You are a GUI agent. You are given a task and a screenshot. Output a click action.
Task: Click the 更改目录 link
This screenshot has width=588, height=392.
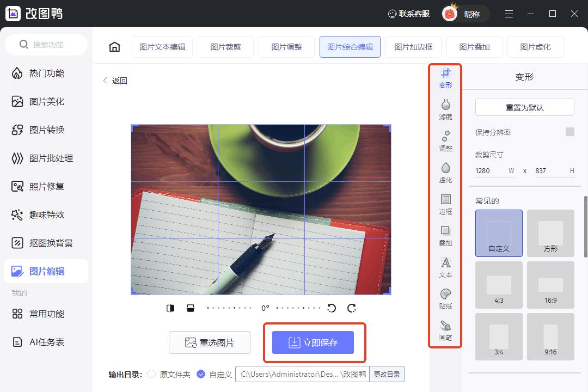pos(387,374)
